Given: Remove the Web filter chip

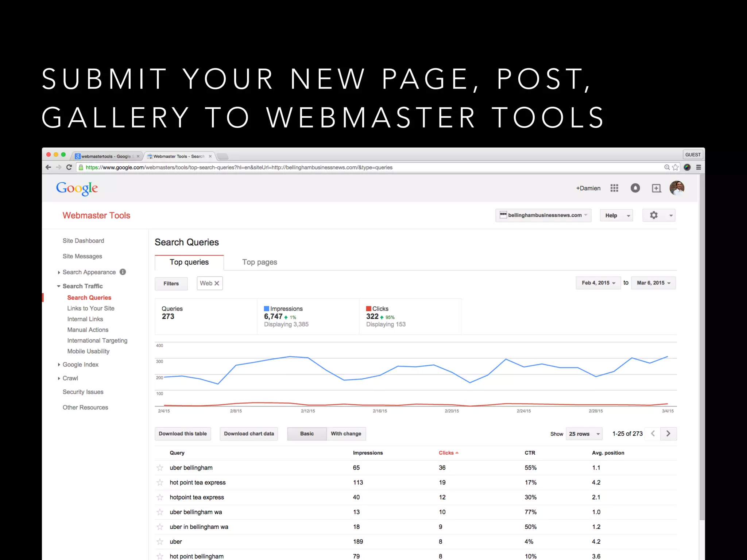Looking at the screenshot, I should coord(217,283).
